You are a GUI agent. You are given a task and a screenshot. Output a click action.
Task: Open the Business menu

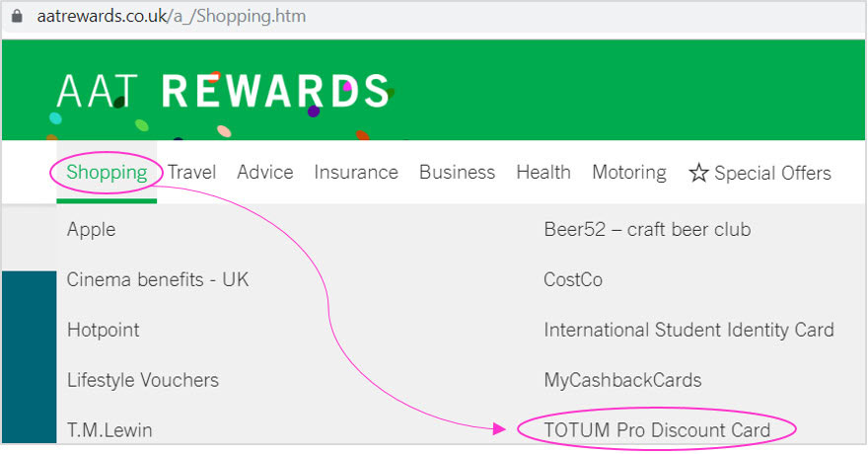click(x=458, y=172)
